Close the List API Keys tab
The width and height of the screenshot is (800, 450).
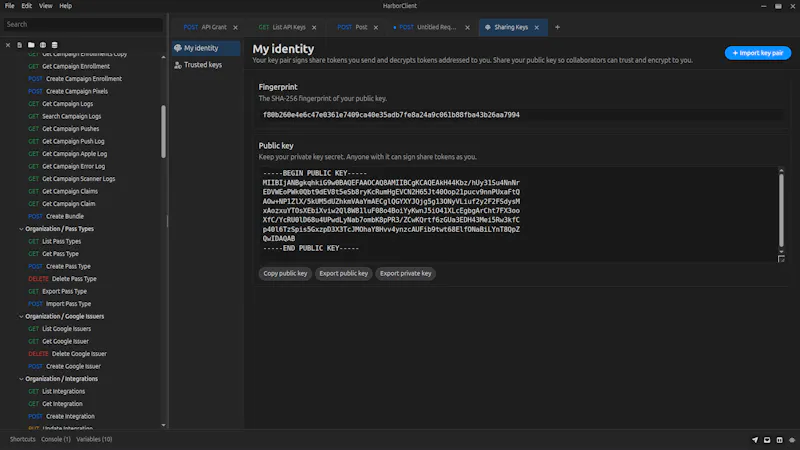(x=314, y=28)
